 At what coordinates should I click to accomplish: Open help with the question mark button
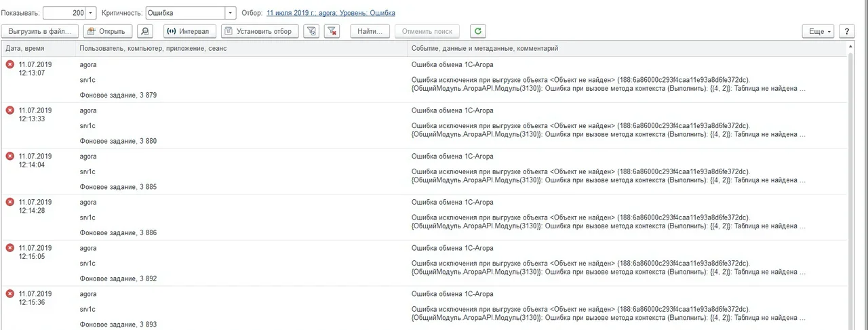click(846, 31)
